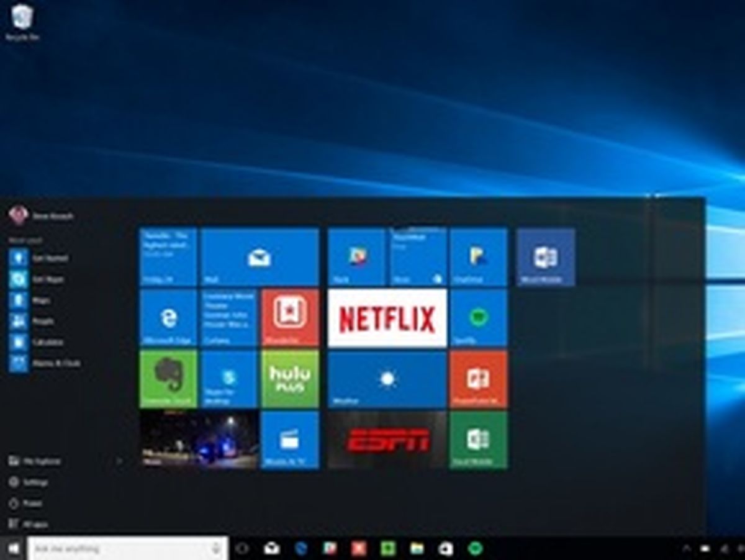Open Edge from the taskbar
The width and height of the screenshot is (745, 560).
pos(301,548)
